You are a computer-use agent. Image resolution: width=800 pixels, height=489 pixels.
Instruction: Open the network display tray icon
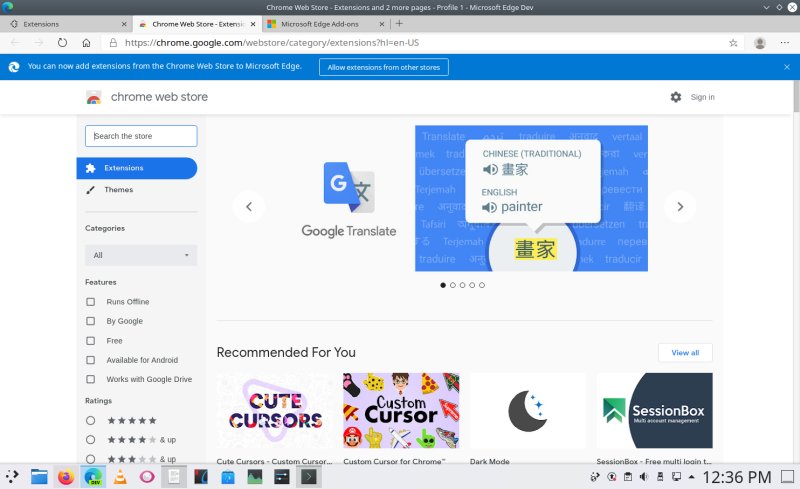[676, 477]
